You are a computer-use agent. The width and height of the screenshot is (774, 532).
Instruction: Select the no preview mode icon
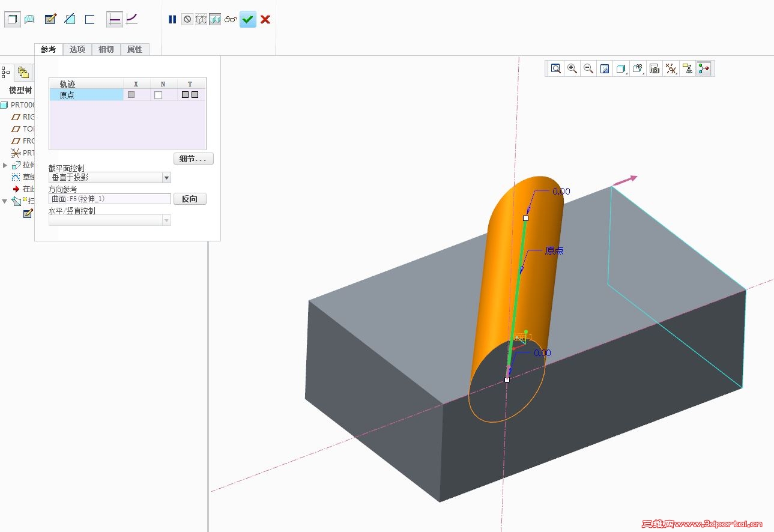(x=187, y=20)
